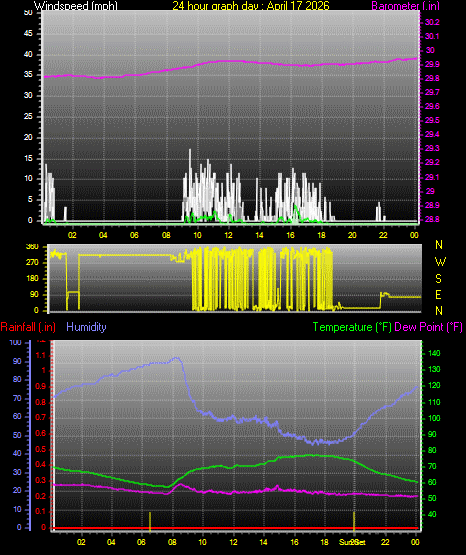Click the "0.3" rainfall axis value
The height and width of the screenshot is (555, 466).
click(x=41, y=480)
